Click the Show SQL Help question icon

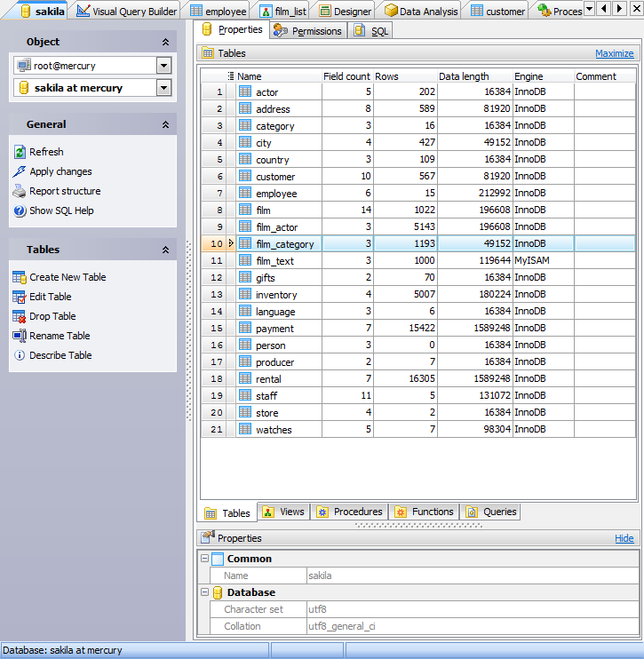pos(20,210)
